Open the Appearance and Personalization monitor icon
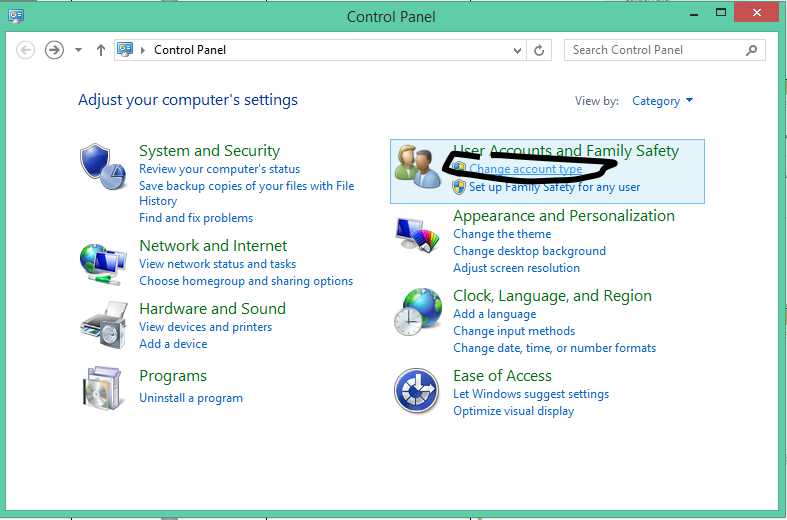The width and height of the screenshot is (787, 520). (417, 235)
